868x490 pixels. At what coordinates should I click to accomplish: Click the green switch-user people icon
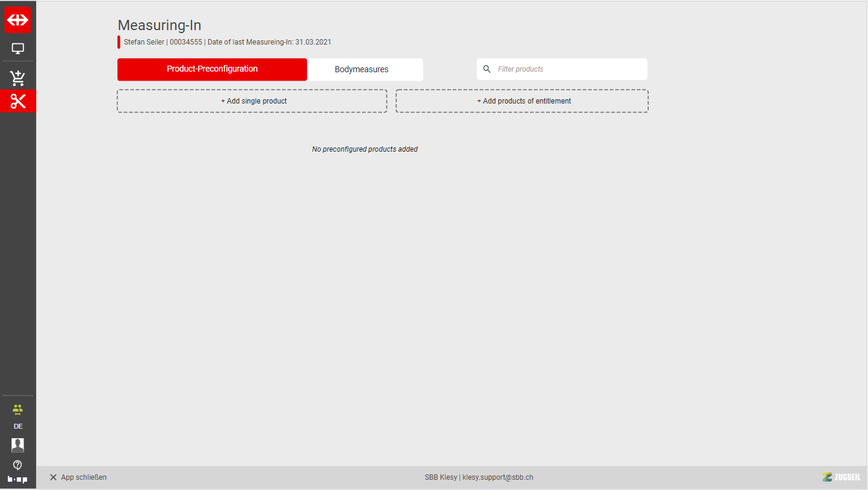click(x=17, y=409)
